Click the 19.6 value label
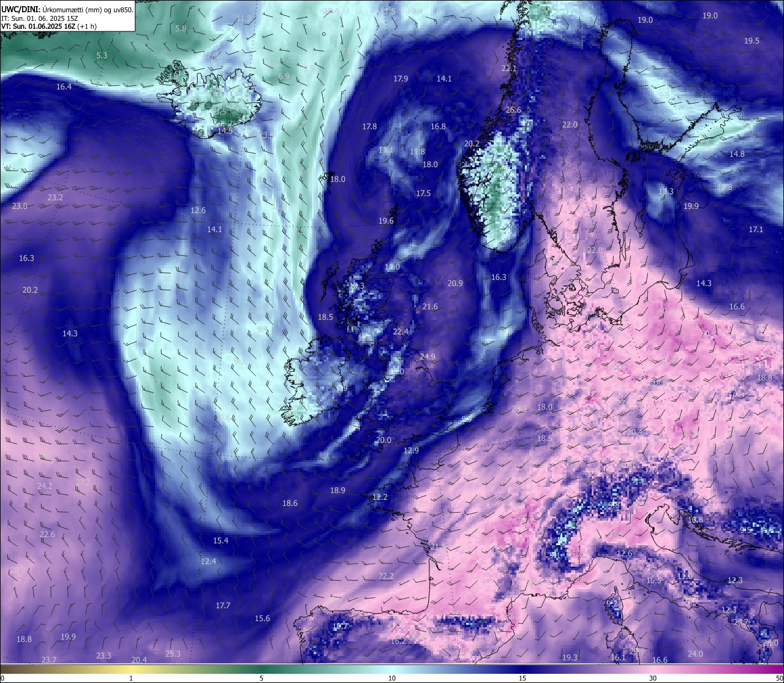 386,221
